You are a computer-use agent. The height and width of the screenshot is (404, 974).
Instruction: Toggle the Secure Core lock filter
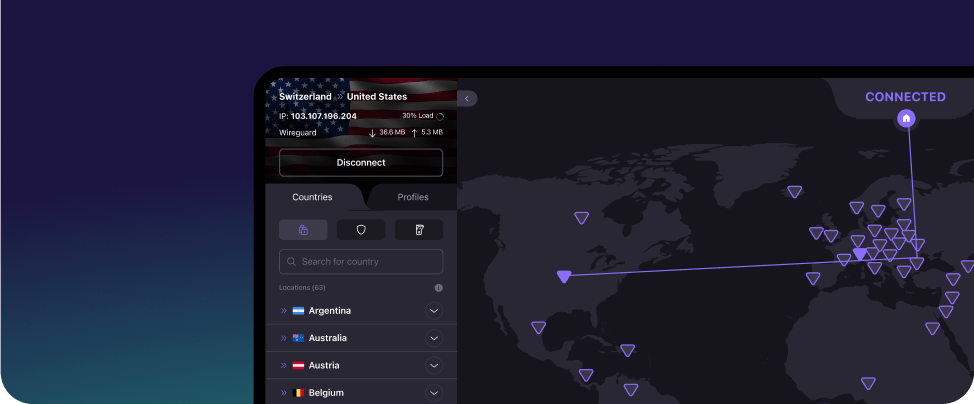(303, 230)
